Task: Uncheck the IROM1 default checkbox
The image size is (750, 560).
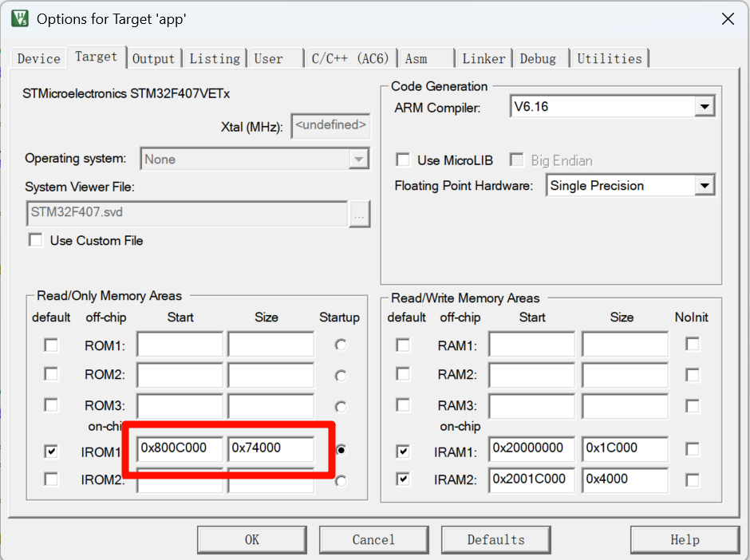Action: (51, 452)
